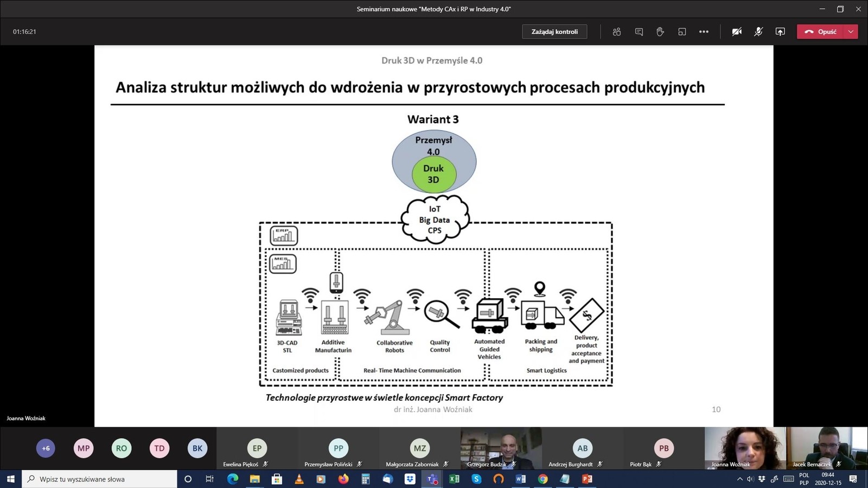Open the breakout rooms icon
868x488 pixels.
682,32
